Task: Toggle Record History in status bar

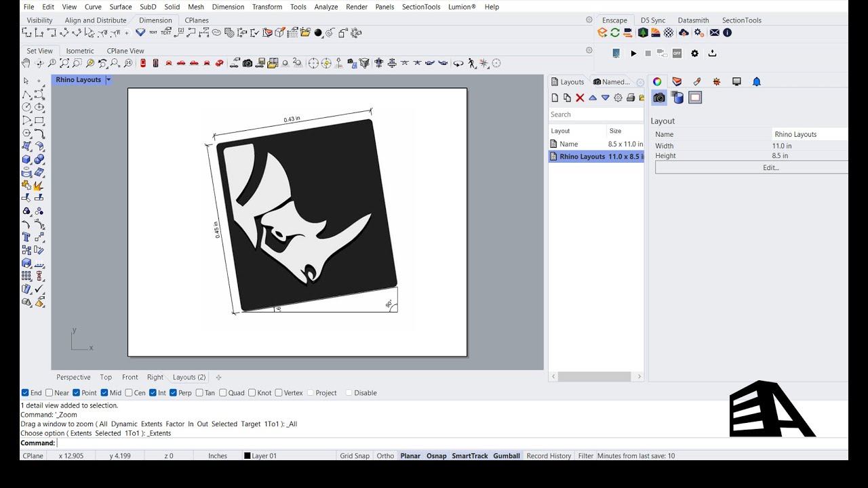Action: tap(549, 456)
